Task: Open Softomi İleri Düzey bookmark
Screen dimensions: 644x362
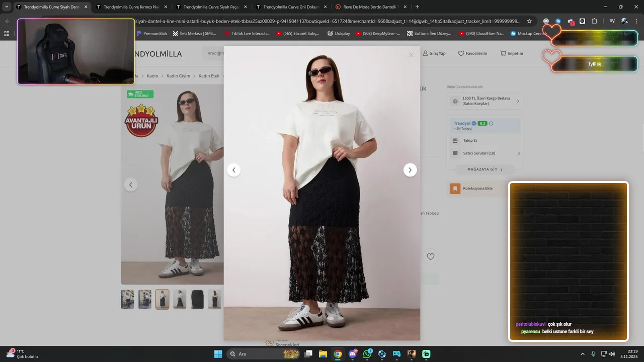Action: coord(429,34)
